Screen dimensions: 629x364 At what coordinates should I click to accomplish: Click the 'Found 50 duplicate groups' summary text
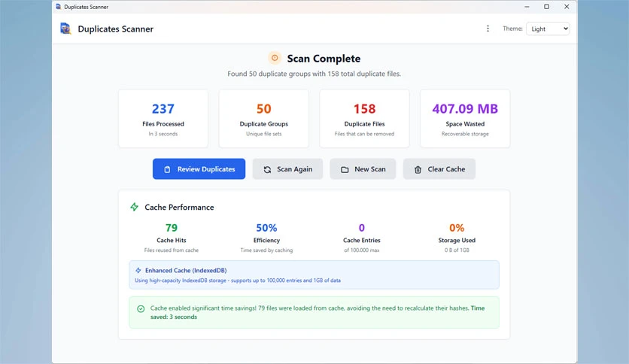pyautogui.click(x=314, y=74)
